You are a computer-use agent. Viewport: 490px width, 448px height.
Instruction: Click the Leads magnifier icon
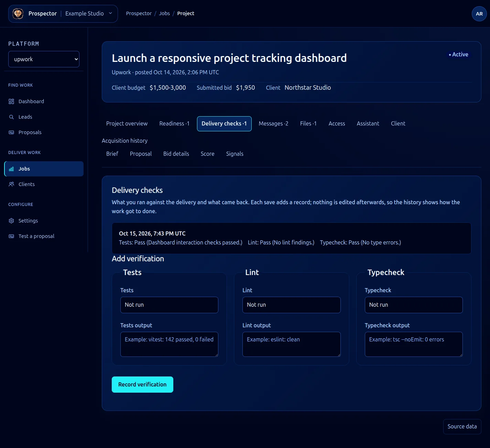coord(11,117)
